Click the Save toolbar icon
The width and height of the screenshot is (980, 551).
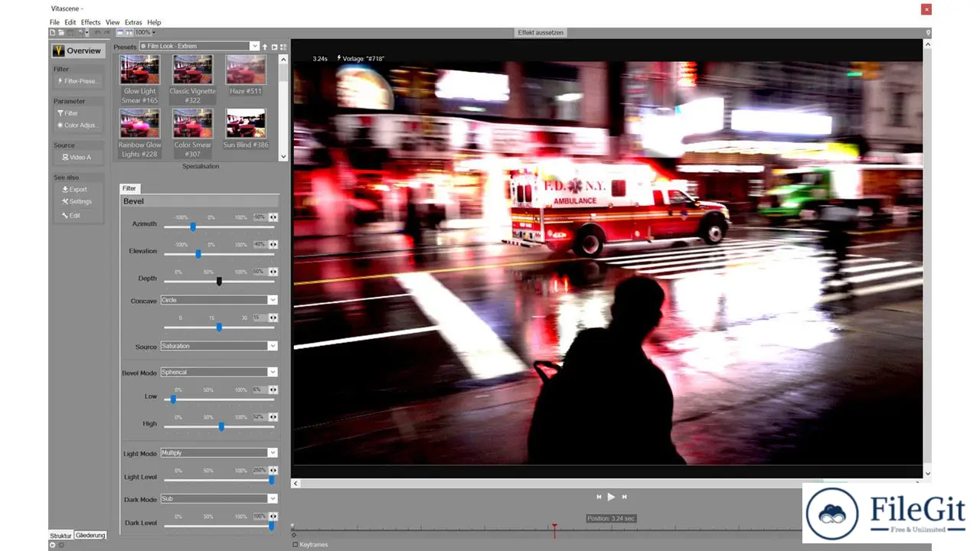click(x=70, y=32)
